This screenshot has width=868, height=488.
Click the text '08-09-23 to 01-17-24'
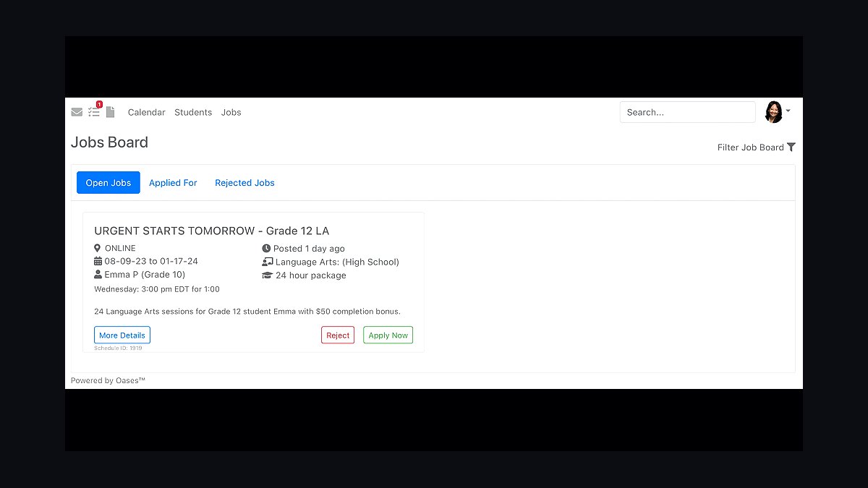point(151,261)
